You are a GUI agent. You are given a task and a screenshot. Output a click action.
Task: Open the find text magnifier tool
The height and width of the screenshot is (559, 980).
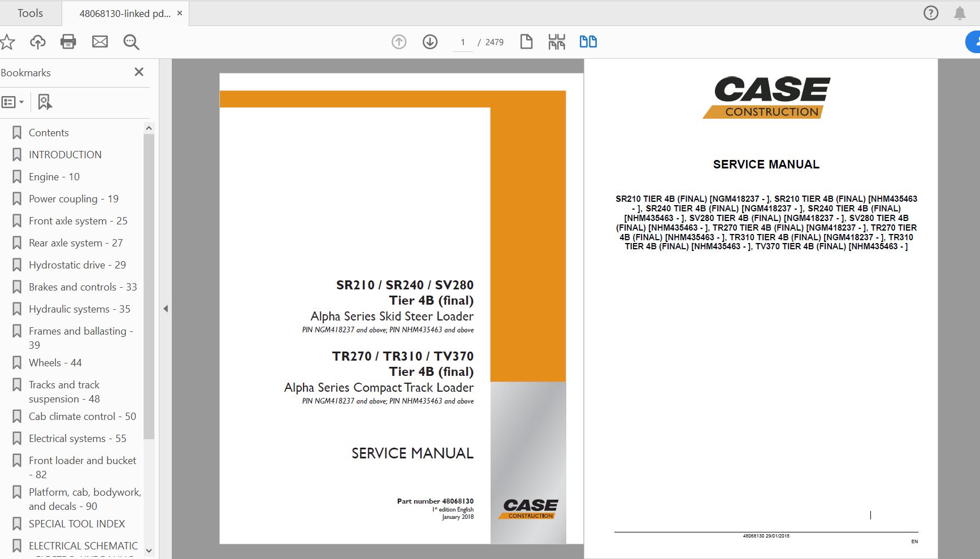pos(131,42)
